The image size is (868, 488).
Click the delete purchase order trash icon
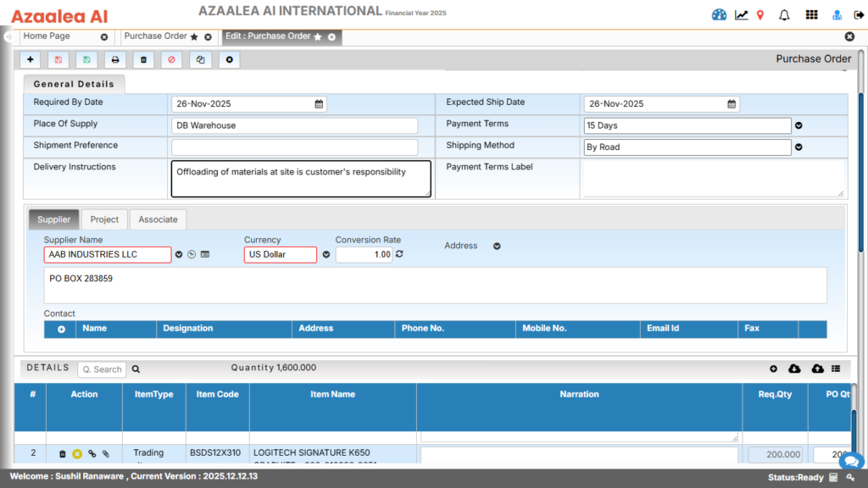coord(142,59)
